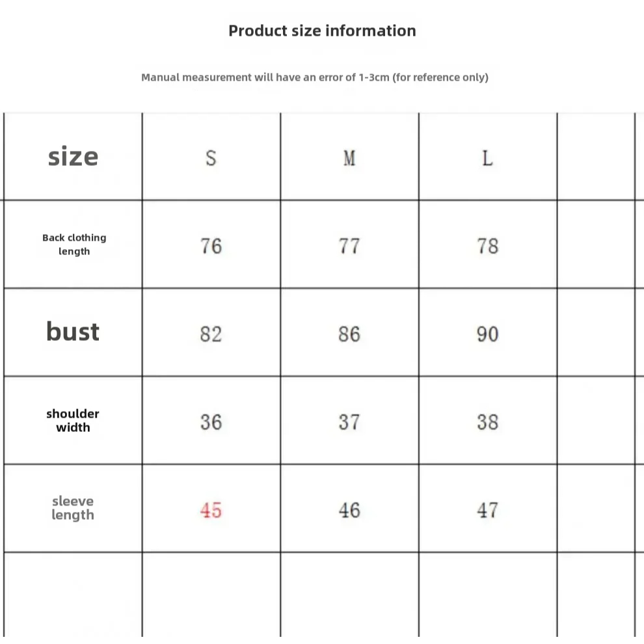The image size is (644, 644).
Task: Click the S size column header
Action: [x=211, y=158]
